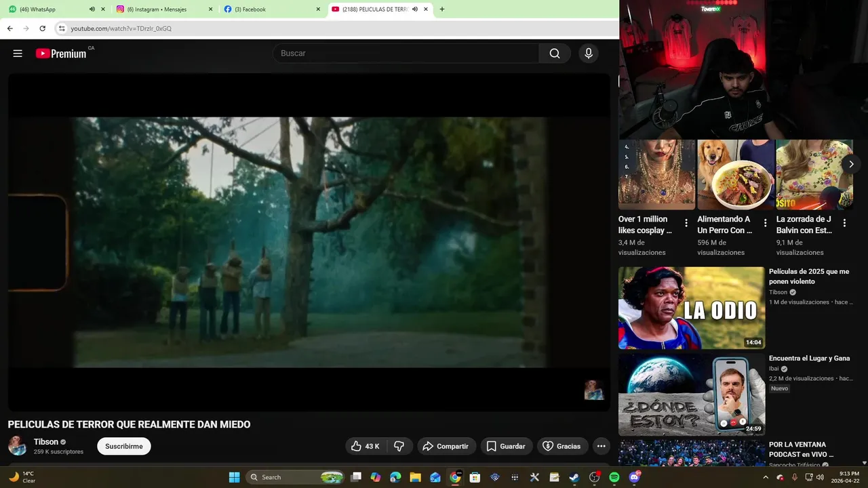
Task: Open the weather widget showing 14°C
Action: coord(22,477)
